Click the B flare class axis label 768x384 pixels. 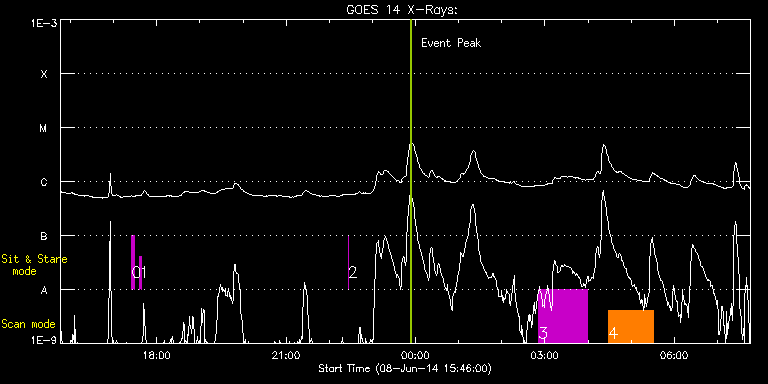[44, 236]
